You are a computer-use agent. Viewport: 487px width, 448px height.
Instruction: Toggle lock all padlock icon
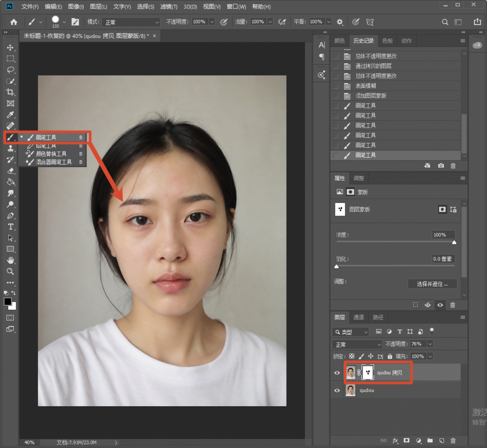coord(390,356)
